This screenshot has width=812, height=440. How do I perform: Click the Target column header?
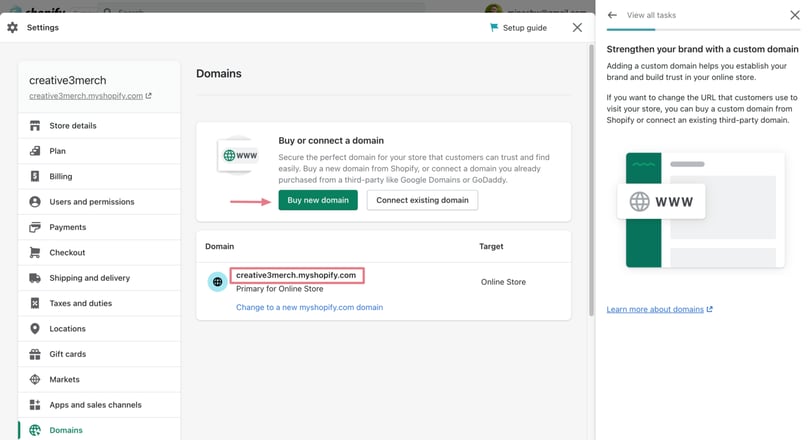pyautogui.click(x=491, y=246)
